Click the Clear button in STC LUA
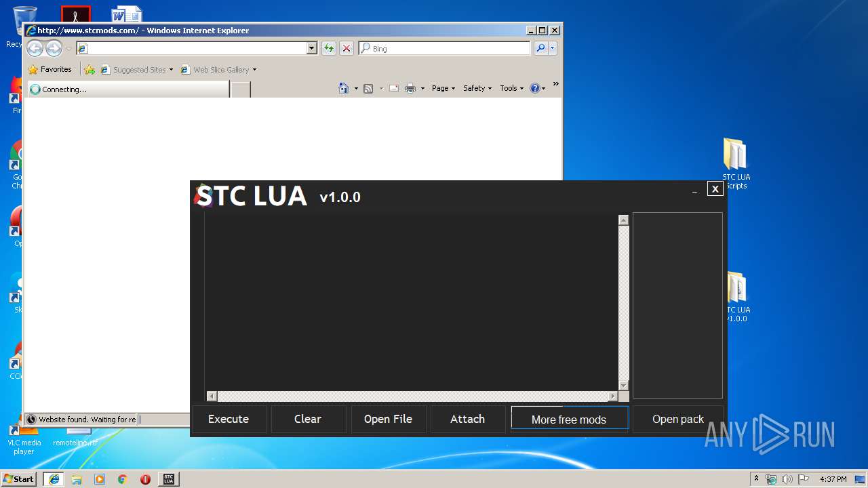 [x=308, y=419]
